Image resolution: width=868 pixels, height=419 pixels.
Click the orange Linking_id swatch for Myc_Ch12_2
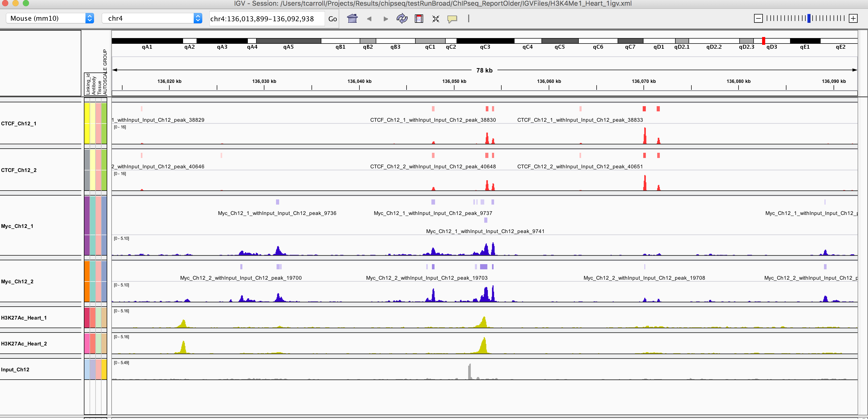87,281
